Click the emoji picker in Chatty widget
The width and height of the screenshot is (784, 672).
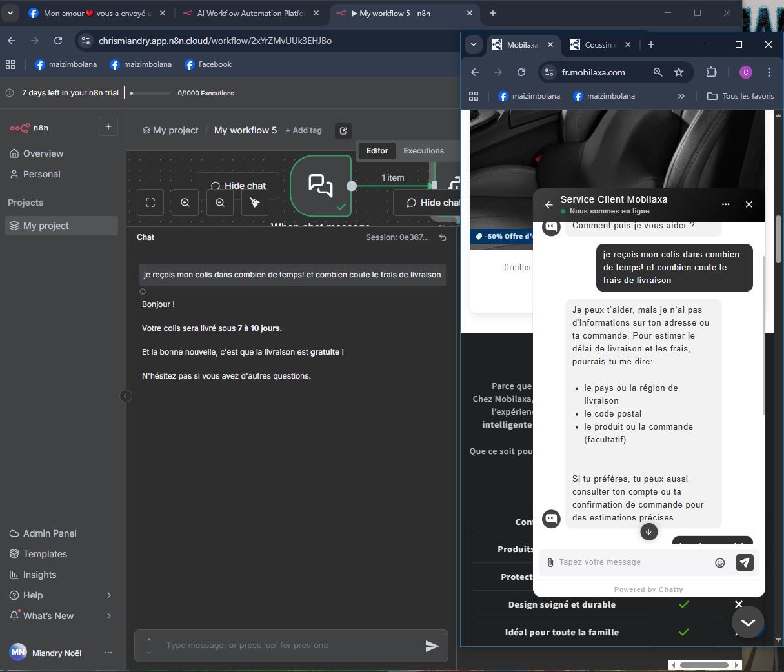coord(720,562)
